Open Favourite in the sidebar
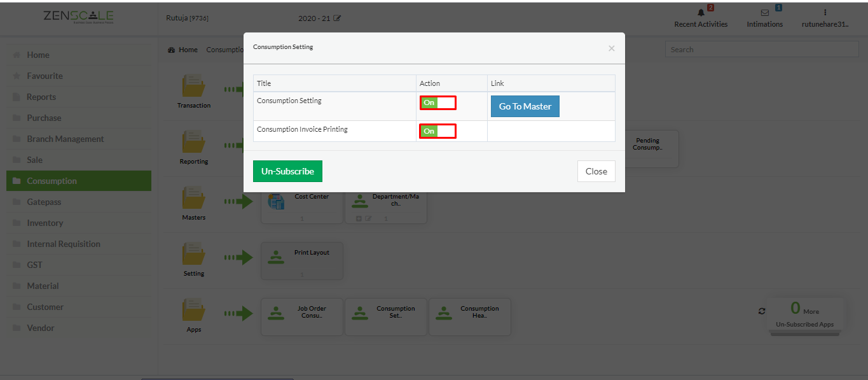The width and height of the screenshot is (868, 380). [x=79, y=76]
